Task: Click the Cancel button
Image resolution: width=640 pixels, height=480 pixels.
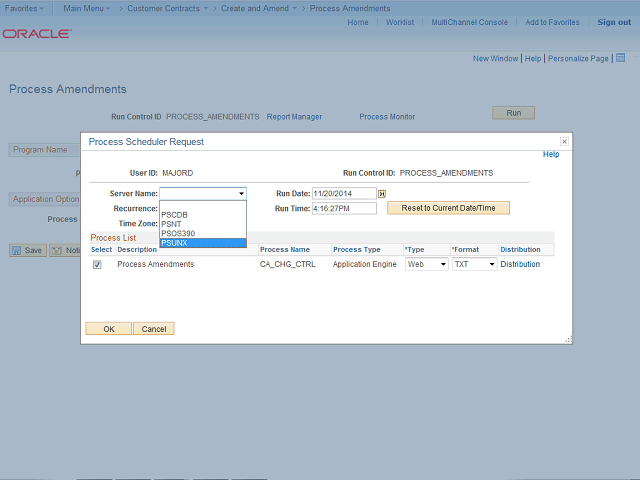Action: [x=154, y=329]
